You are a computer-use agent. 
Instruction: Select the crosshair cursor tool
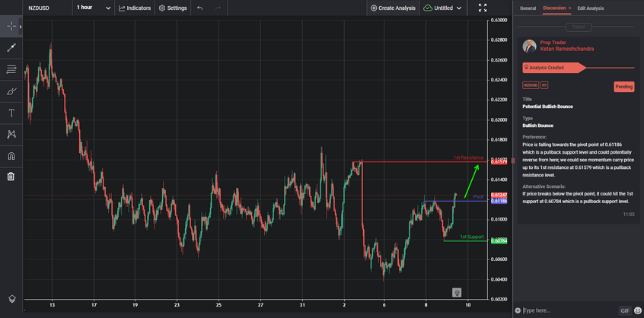coord(11,27)
